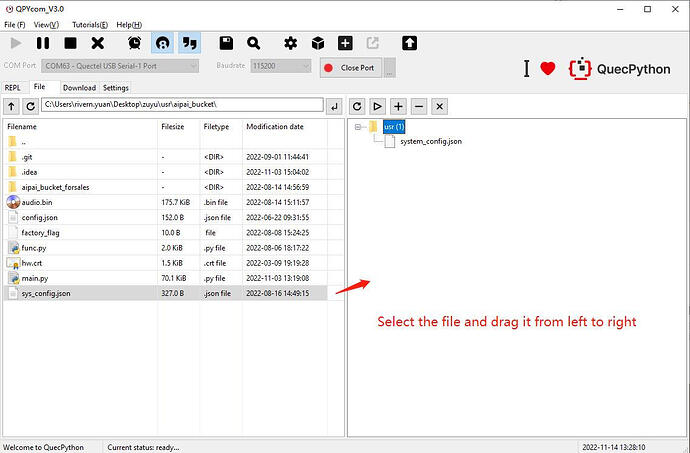Click the Search magnifier icon
Screen dimensions: 690x453
[x=253, y=43]
